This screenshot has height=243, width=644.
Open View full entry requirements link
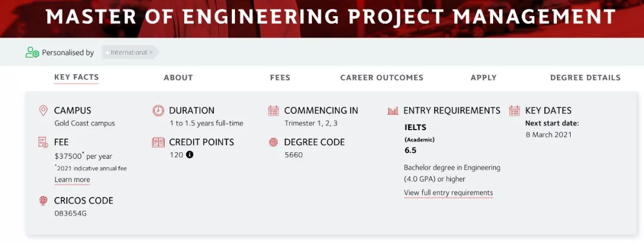(x=448, y=193)
